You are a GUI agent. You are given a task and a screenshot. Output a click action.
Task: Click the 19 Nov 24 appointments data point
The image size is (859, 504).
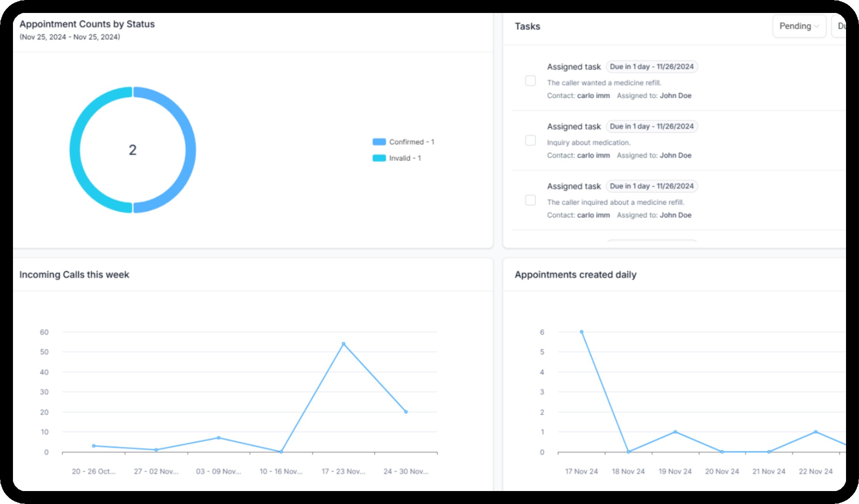(675, 432)
